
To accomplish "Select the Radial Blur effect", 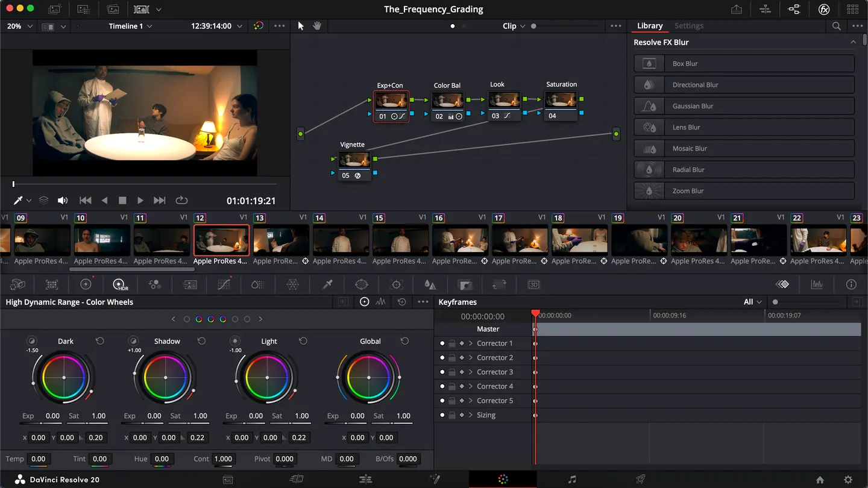I will pos(744,170).
